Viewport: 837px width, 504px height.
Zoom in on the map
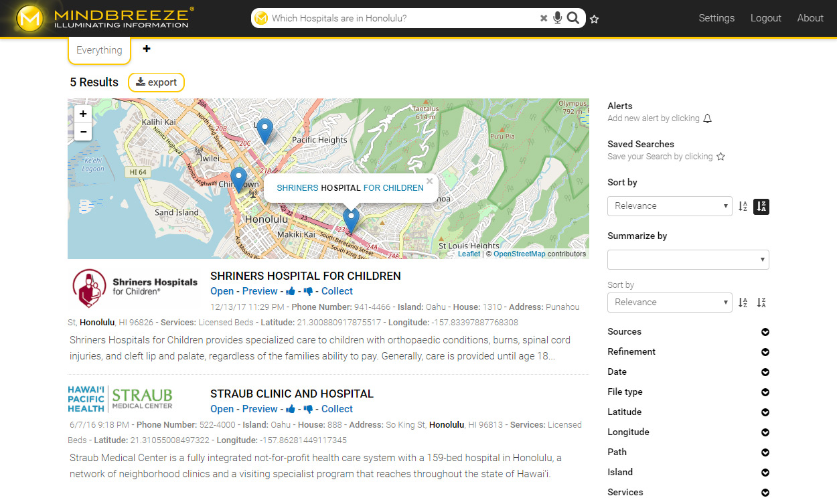point(83,114)
